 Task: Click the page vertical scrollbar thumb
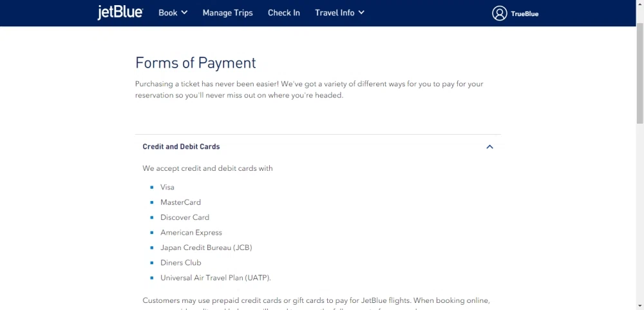(x=640, y=74)
